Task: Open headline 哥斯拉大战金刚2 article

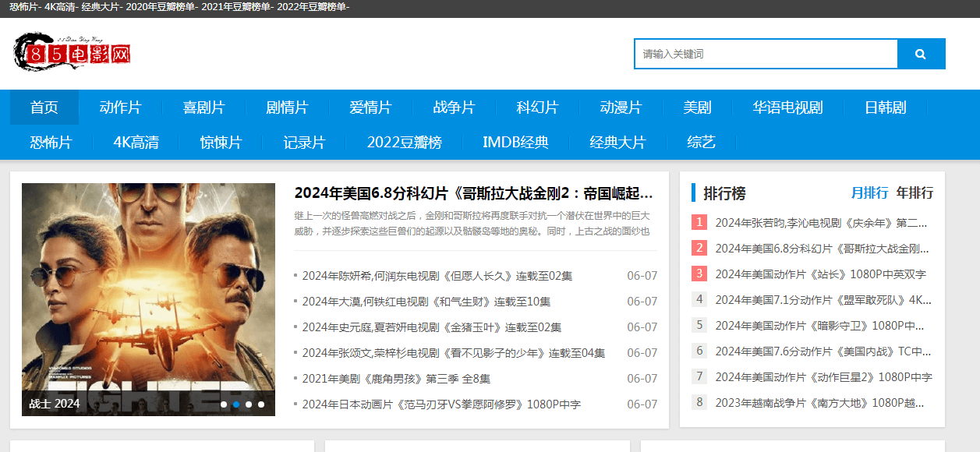Action: pyautogui.click(x=473, y=193)
